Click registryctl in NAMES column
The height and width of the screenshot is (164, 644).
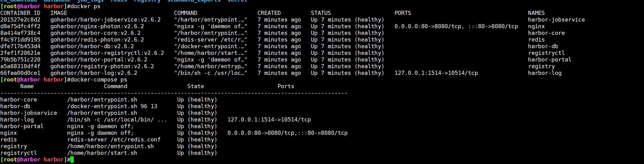(x=546, y=53)
